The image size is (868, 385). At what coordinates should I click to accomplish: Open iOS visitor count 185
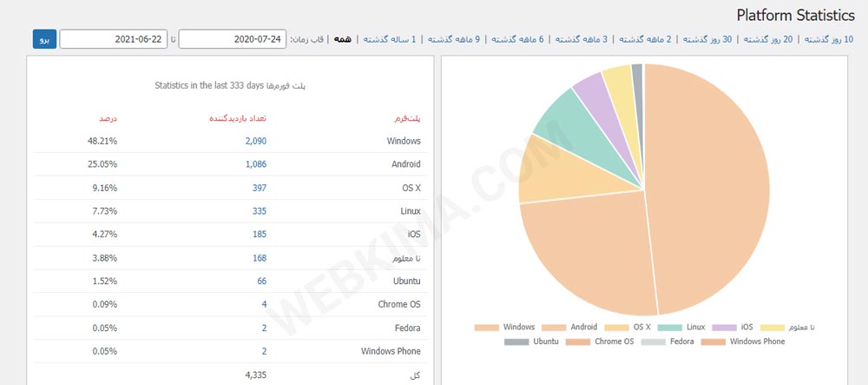(259, 235)
